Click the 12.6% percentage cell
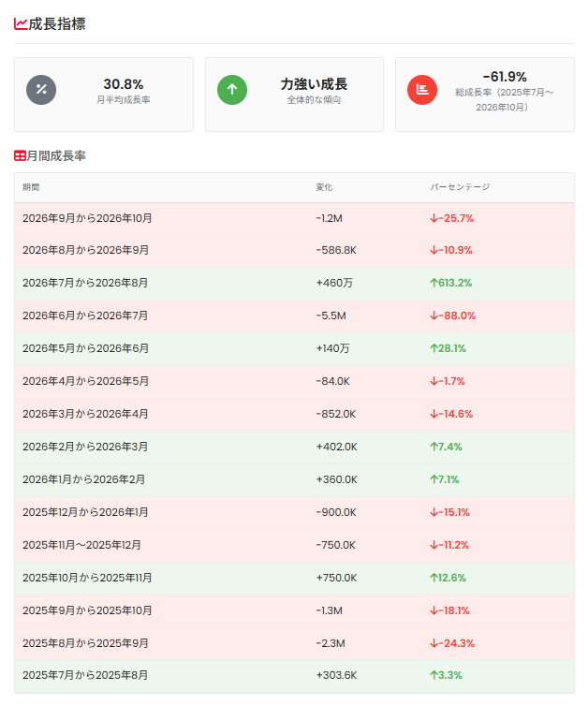The width and height of the screenshot is (588, 720). click(448, 578)
